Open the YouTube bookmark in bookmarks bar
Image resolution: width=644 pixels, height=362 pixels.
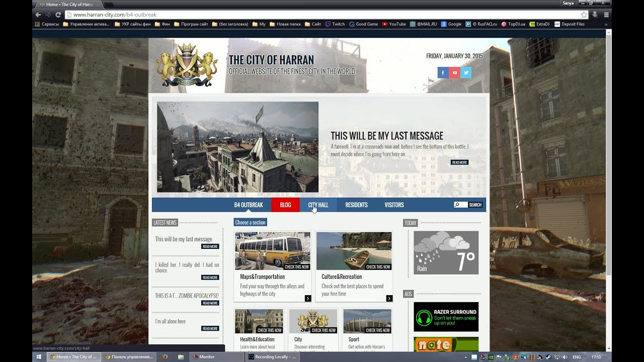394,24
